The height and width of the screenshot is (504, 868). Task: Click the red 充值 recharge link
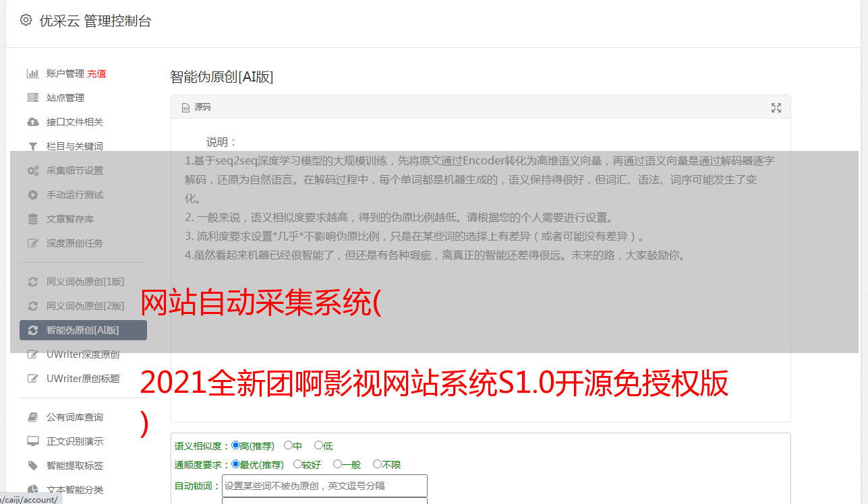pos(96,73)
